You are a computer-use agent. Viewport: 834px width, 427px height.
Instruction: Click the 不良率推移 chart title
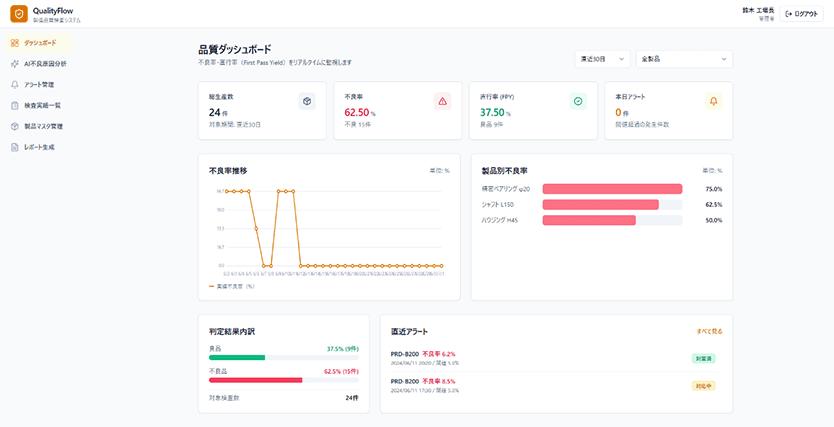228,171
